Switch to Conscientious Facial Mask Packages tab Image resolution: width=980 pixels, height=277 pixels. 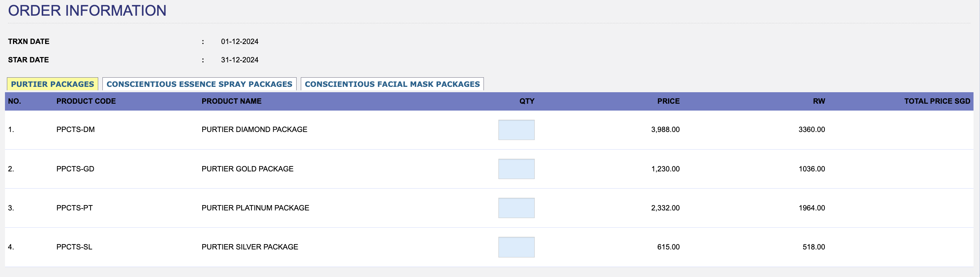click(392, 84)
